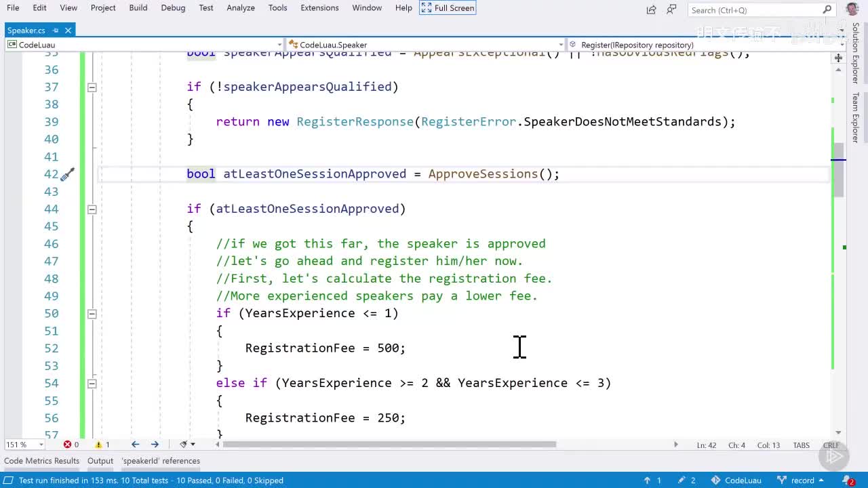Close the Speaker.cs tab
The height and width of the screenshot is (488, 868).
[x=68, y=30]
